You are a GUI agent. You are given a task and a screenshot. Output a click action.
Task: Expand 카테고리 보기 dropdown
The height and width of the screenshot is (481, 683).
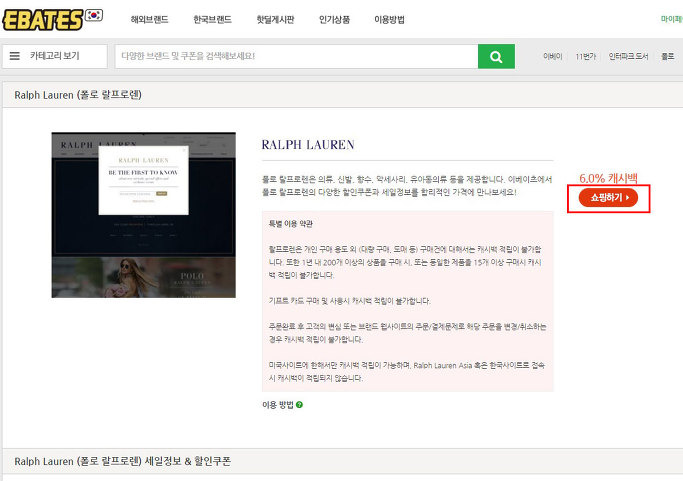click(x=54, y=56)
